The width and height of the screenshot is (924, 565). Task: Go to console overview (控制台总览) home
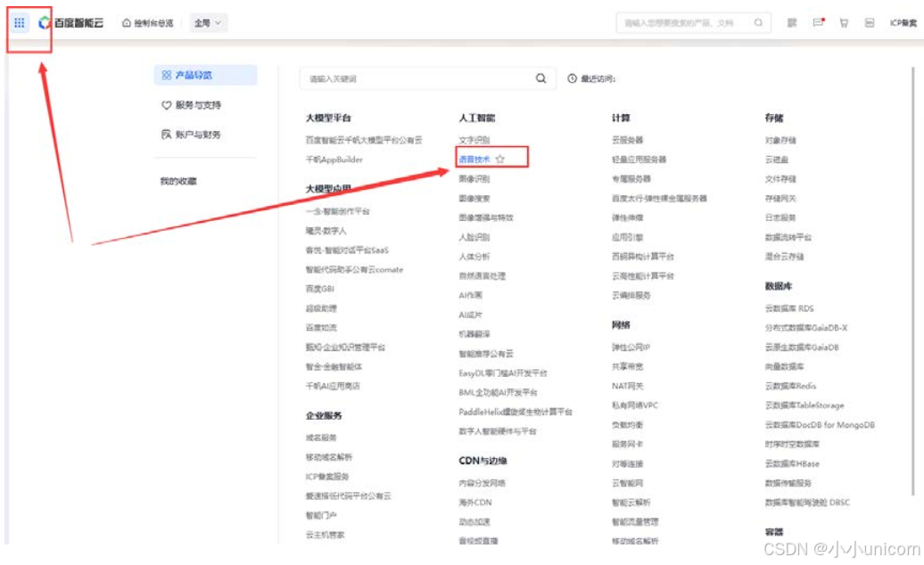(148, 23)
